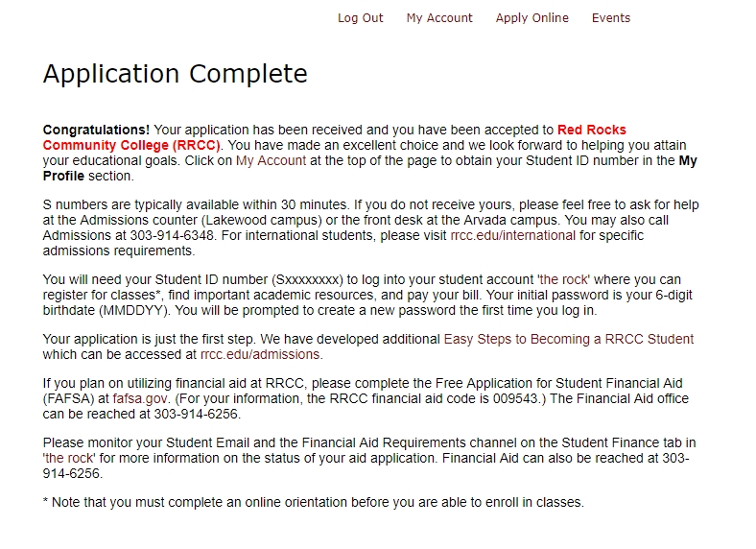Open Easy Steps to Becoming a RRCC Student

tap(569, 339)
